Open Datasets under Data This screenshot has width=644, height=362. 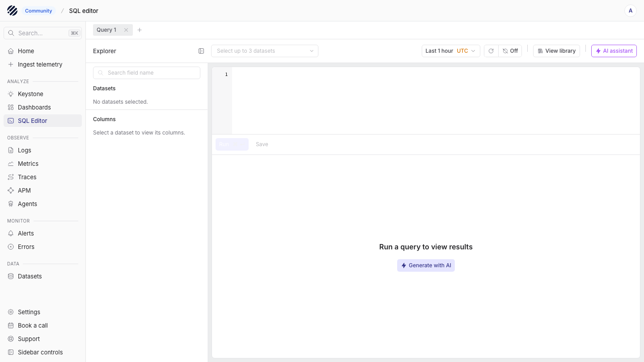tap(43, 276)
